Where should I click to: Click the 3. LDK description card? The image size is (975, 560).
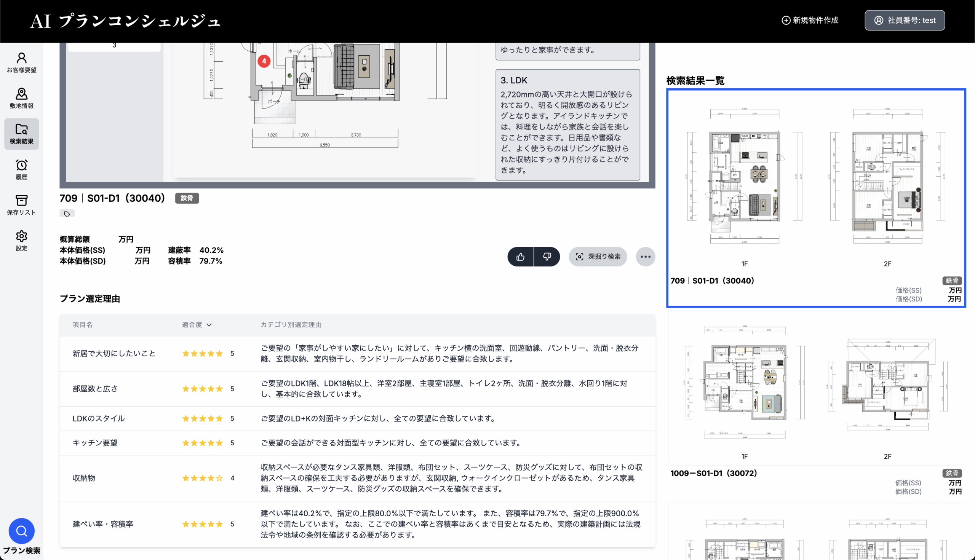click(x=567, y=125)
